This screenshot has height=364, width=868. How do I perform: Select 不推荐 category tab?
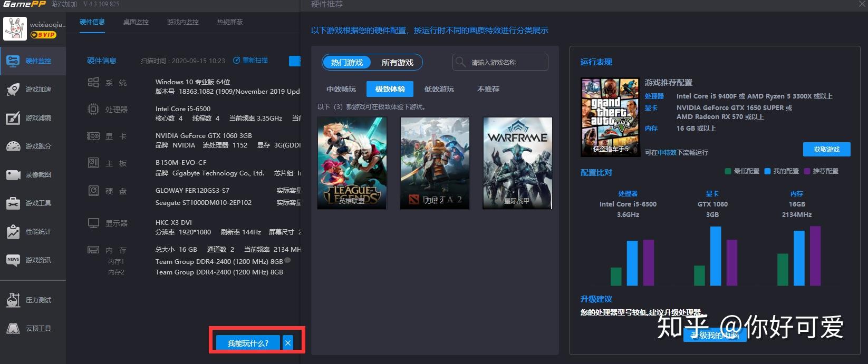488,89
